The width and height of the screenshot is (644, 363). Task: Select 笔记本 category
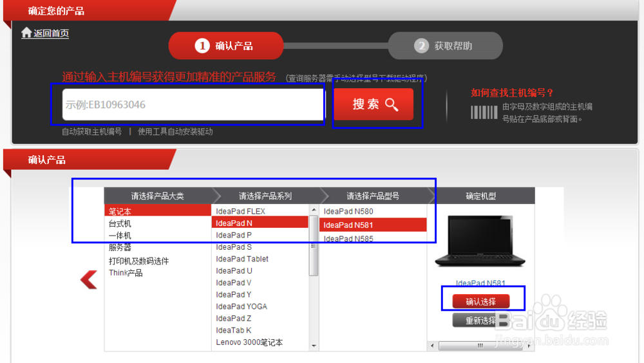tap(158, 211)
